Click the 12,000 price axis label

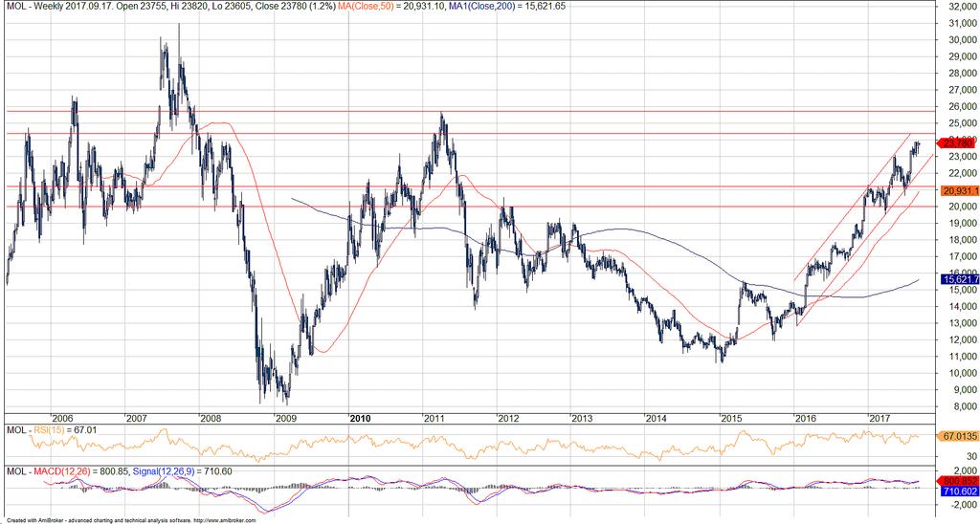(x=961, y=340)
